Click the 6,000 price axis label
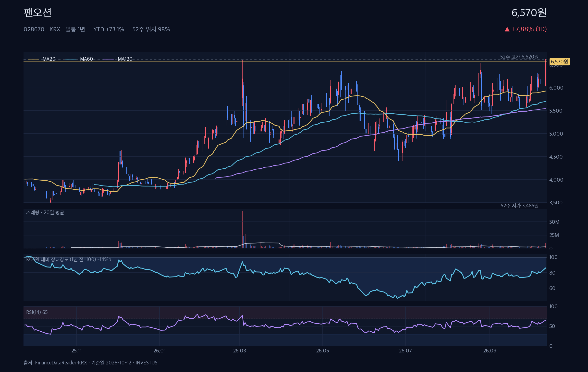Screen dimensions: 588x372 click(x=556, y=88)
